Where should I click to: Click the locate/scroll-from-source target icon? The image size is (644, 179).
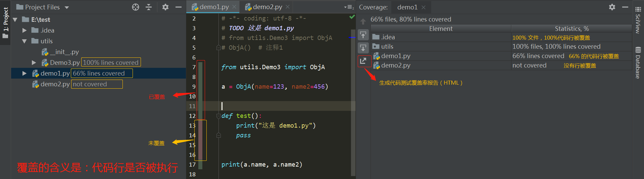tap(136, 7)
